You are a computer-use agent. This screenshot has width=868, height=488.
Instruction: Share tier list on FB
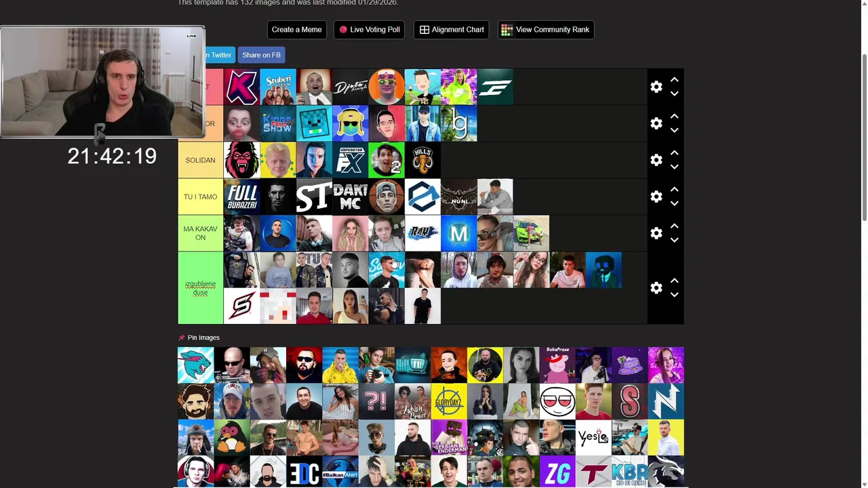tap(261, 55)
